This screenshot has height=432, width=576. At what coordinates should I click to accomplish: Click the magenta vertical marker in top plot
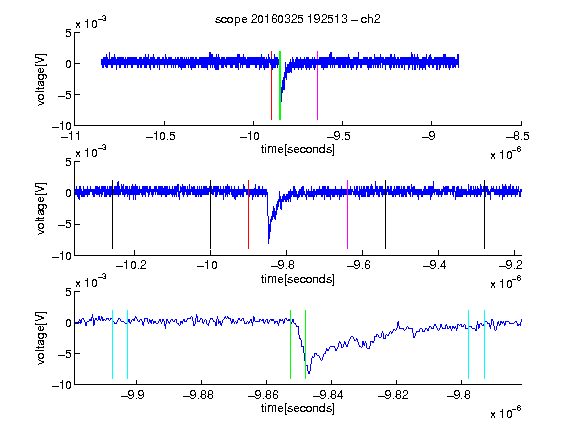(317, 86)
